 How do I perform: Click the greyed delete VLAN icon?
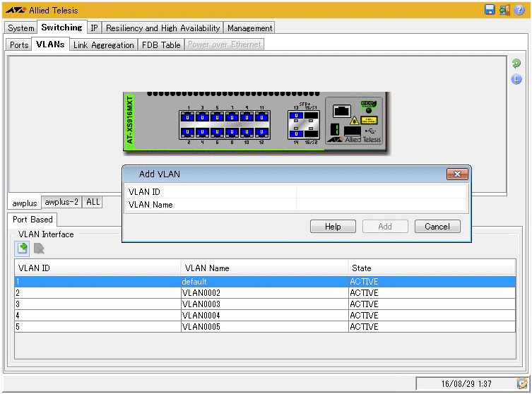tap(39, 248)
